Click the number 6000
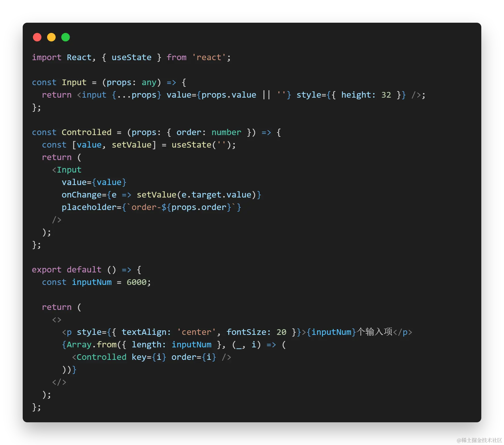The width and height of the screenshot is (504, 445). (136, 282)
